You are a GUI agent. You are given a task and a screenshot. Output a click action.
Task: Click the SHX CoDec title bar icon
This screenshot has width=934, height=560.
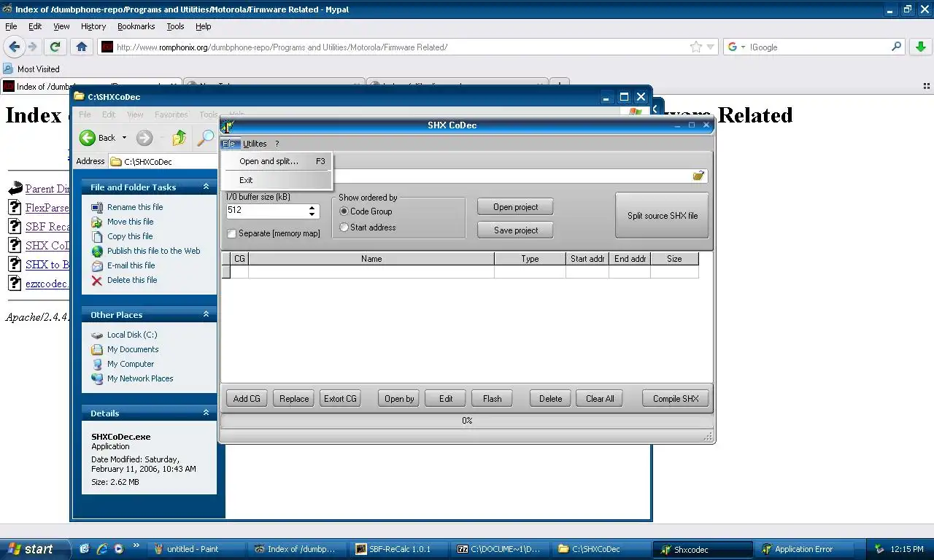tap(227, 126)
